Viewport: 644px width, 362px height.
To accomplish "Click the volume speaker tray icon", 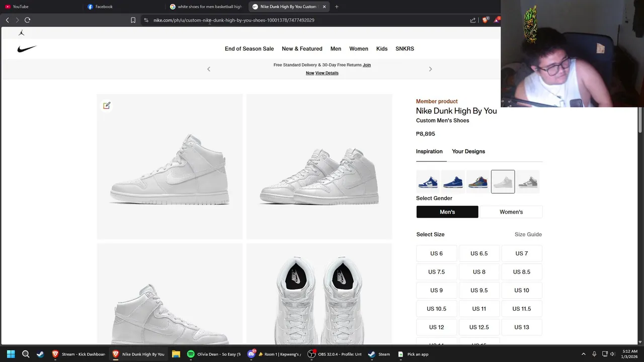I will click(612, 354).
